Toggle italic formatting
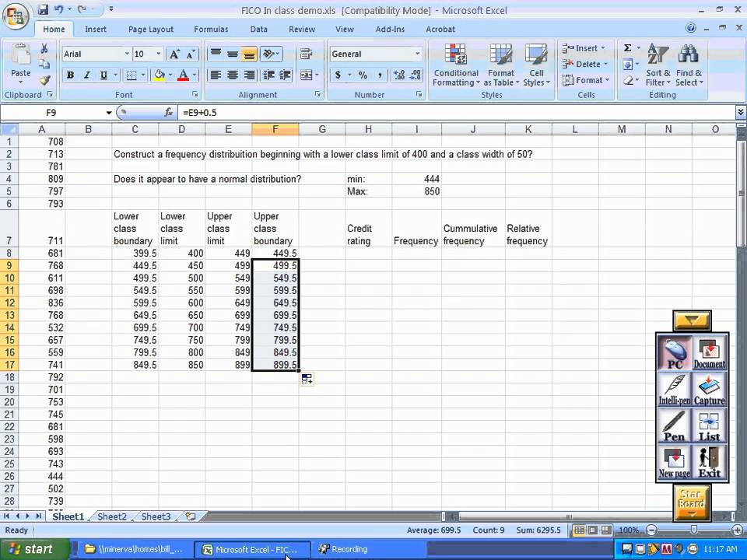 [x=86, y=75]
